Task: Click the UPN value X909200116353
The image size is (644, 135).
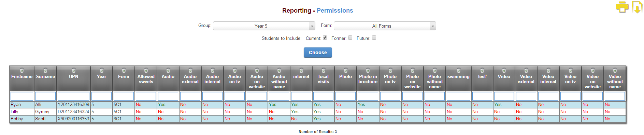Action: click(73, 119)
